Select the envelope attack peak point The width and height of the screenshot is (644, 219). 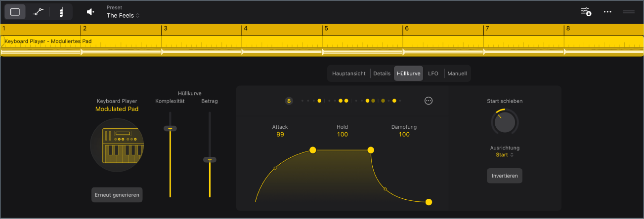[x=312, y=150]
